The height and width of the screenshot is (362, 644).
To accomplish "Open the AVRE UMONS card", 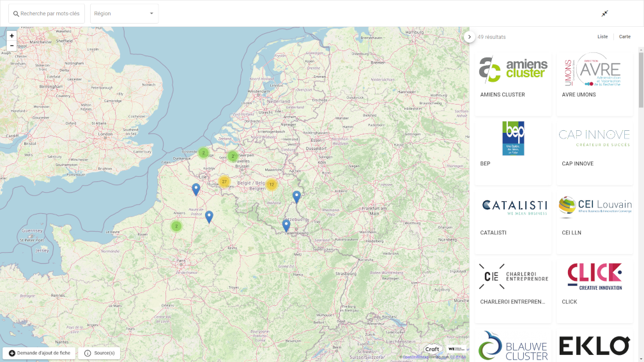I will [x=595, y=82].
